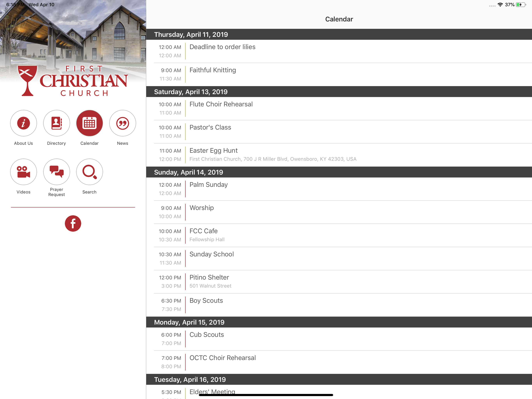
Task: Tap the Directory label
Action: [x=56, y=143]
